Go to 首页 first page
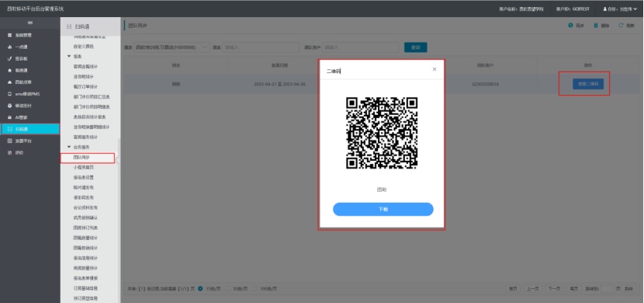The width and height of the screenshot is (644, 303). [513, 288]
